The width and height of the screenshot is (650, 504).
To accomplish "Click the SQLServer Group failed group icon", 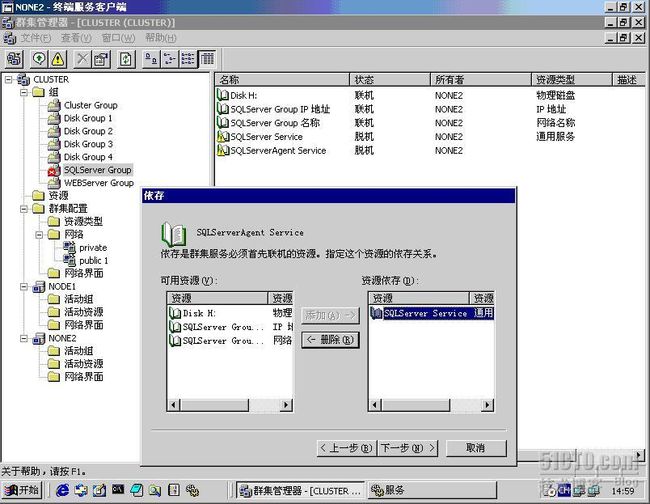I will click(54, 170).
